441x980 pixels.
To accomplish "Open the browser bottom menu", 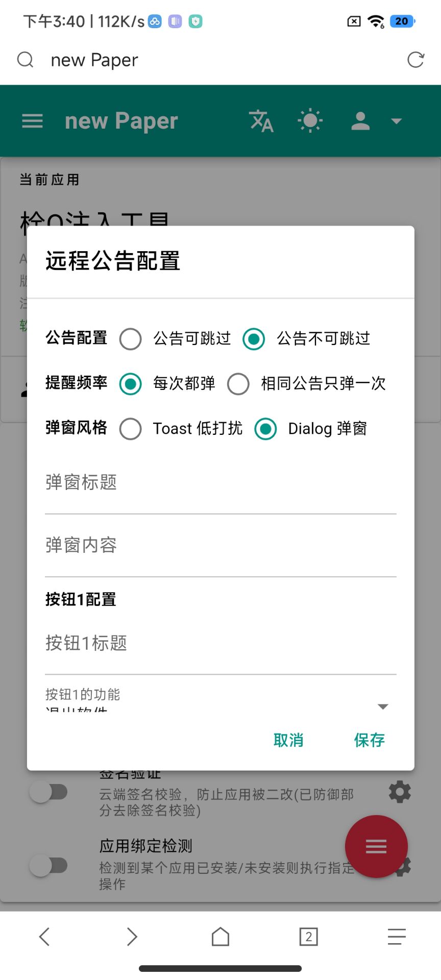I will [x=397, y=937].
